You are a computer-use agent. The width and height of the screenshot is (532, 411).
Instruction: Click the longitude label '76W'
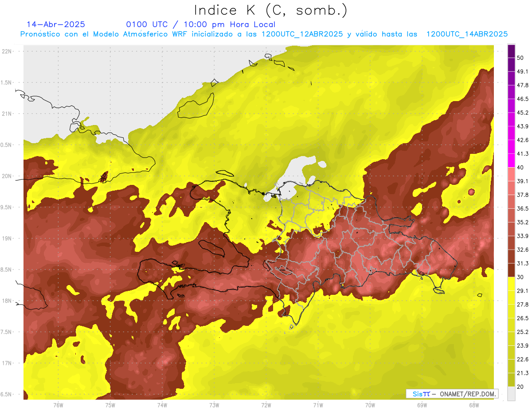[x=58, y=405]
